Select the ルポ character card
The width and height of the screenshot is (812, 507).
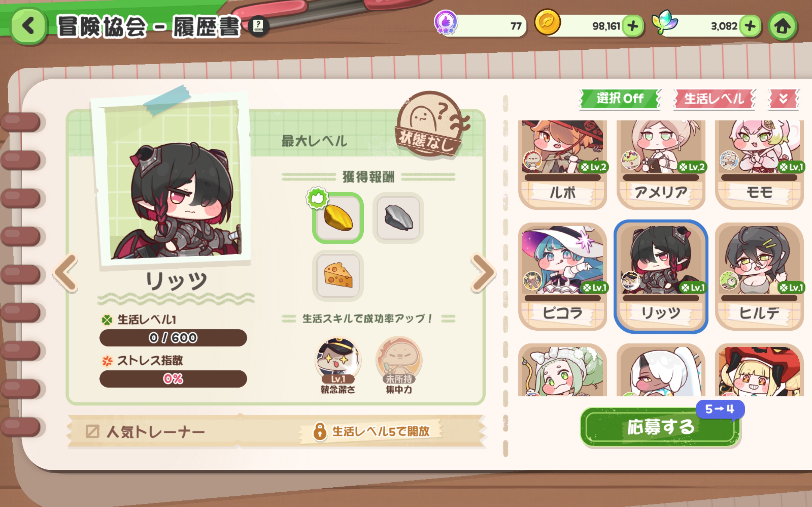click(562, 164)
